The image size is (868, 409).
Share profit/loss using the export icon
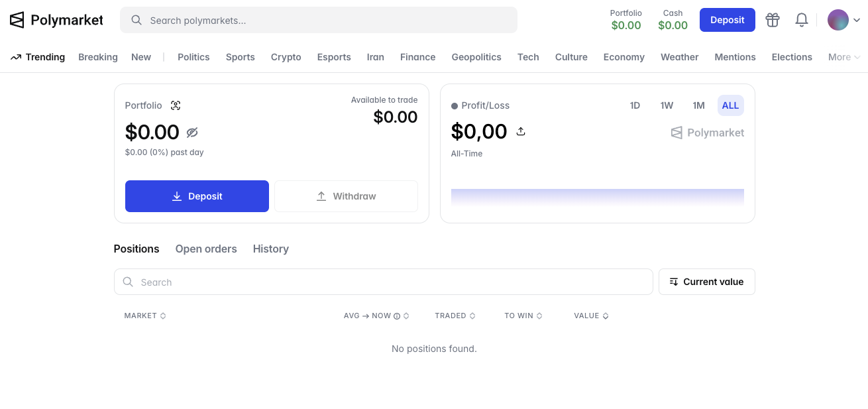coord(521,131)
